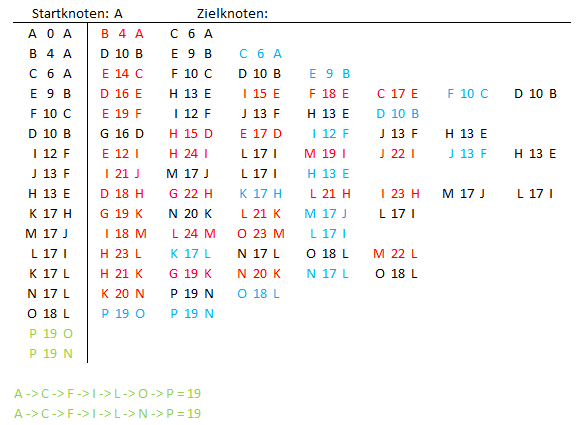This screenshot has height=425, width=584.
Task: Click the red 'G 22 H' entry
Action: tap(191, 194)
